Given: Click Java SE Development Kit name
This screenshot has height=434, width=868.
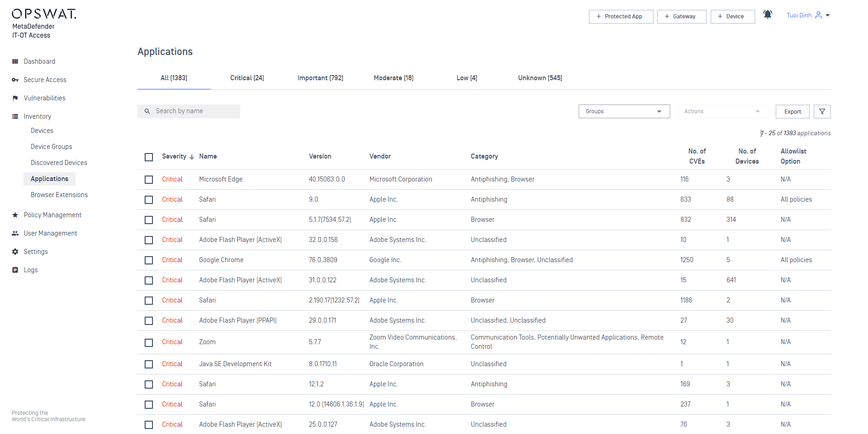Looking at the screenshot, I should [235, 364].
